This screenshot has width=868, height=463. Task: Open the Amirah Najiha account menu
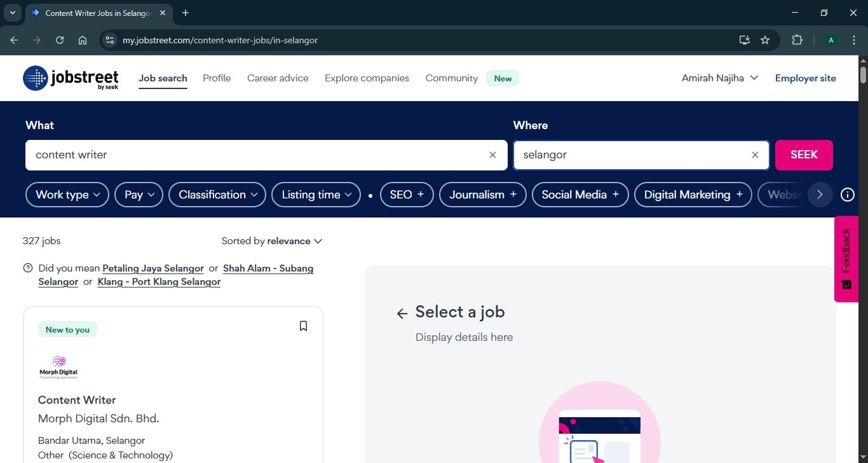(x=719, y=78)
